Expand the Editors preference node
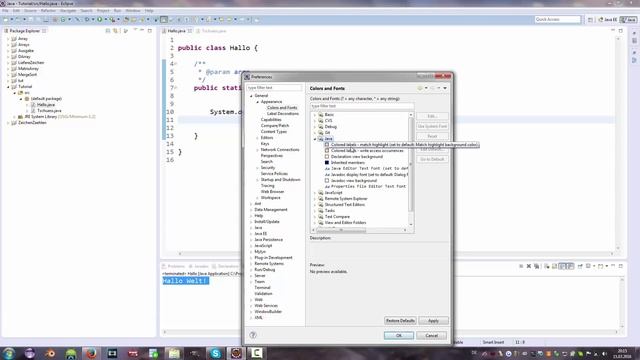640x360 pixels. (258, 138)
